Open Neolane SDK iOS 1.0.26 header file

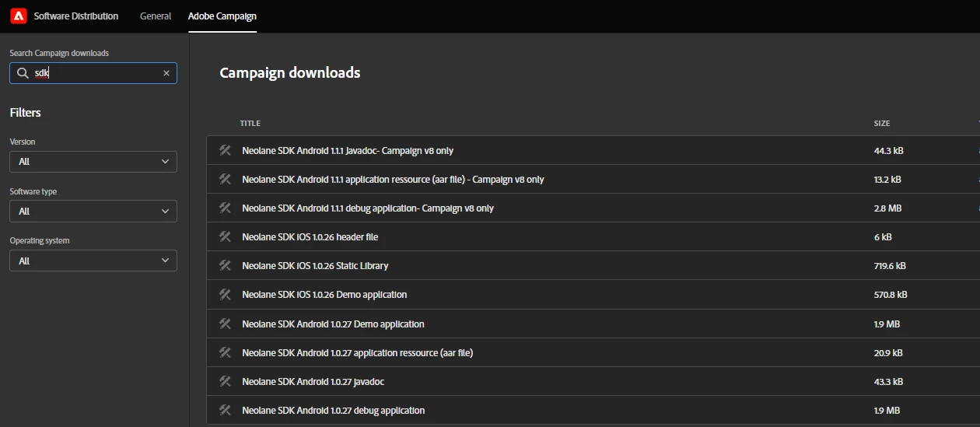310,236
